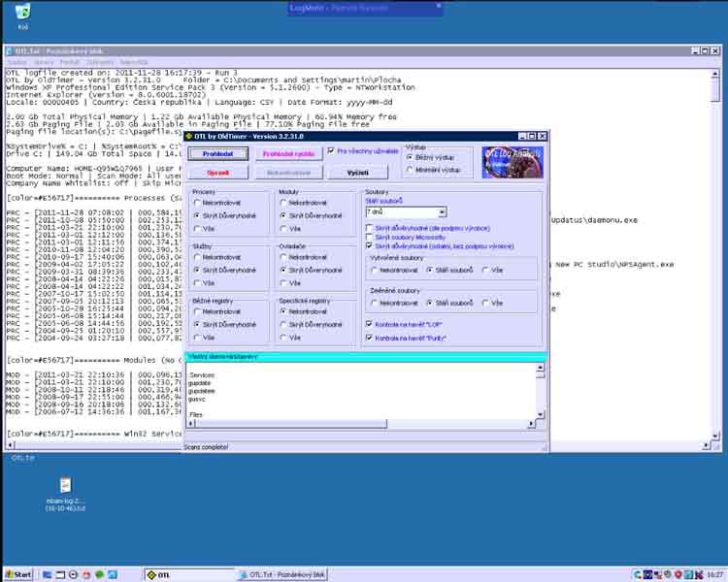Click the Prohledat scan button
This screenshot has height=582, width=728.
pos(217,153)
